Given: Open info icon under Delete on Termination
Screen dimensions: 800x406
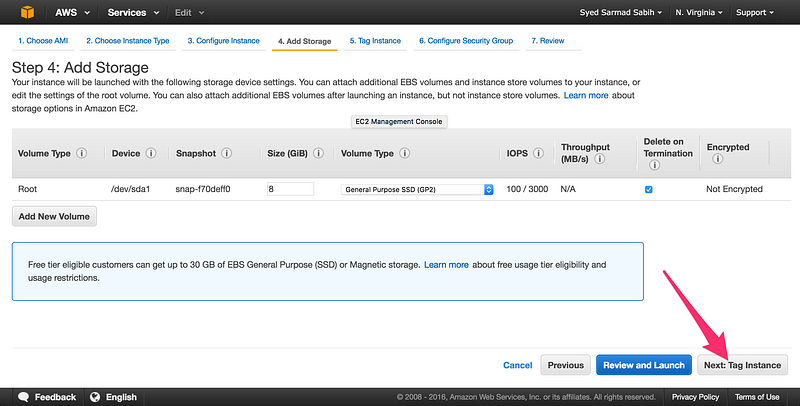Looking at the screenshot, I should [x=655, y=165].
